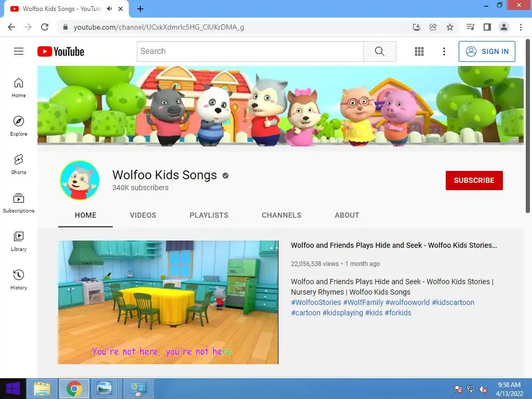Screen dimensions: 532x399
Task: Switch to the CHANNELS tab
Action: tap(281, 215)
